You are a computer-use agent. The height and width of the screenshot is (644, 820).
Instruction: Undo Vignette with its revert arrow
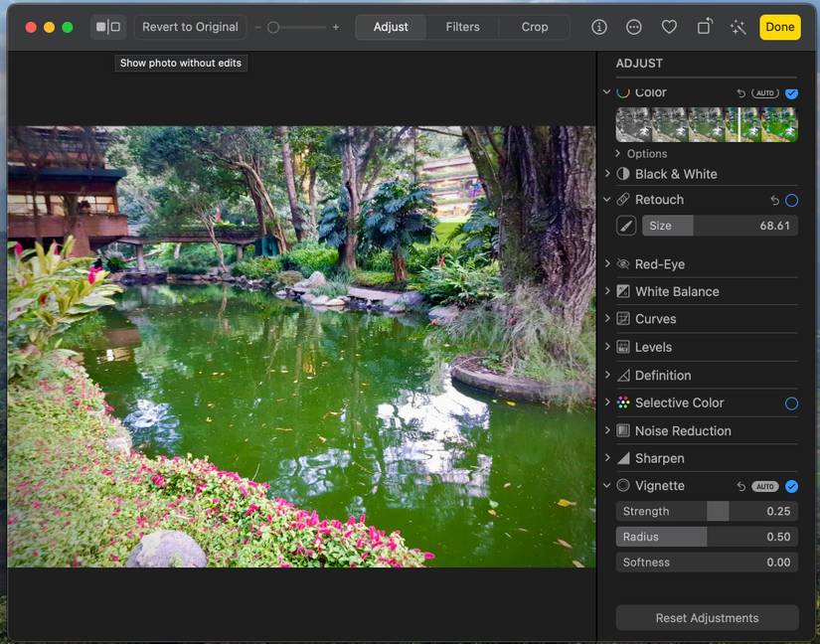tap(740, 487)
